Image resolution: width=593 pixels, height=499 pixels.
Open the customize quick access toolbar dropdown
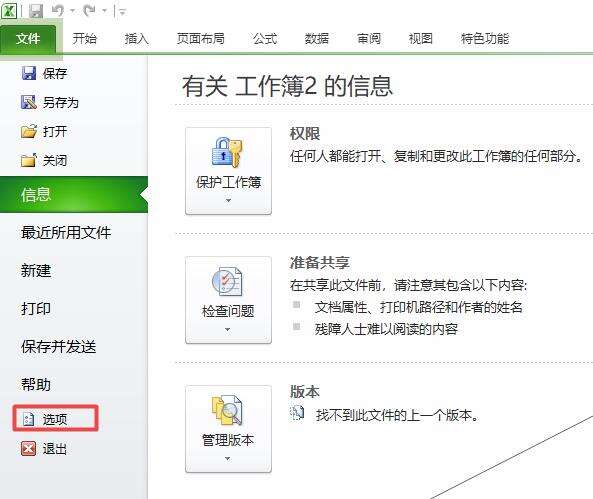click(122, 12)
